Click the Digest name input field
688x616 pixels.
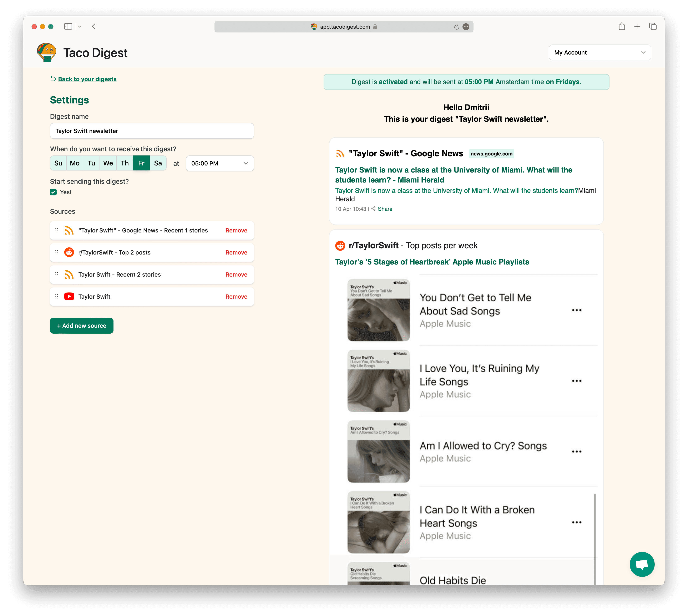click(152, 131)
